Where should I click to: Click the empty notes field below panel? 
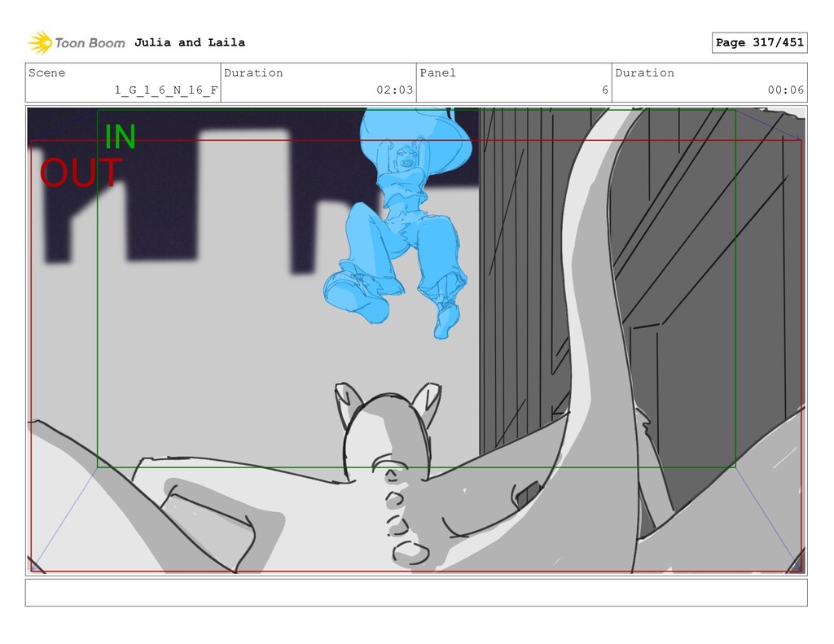(x=416, y=593)
